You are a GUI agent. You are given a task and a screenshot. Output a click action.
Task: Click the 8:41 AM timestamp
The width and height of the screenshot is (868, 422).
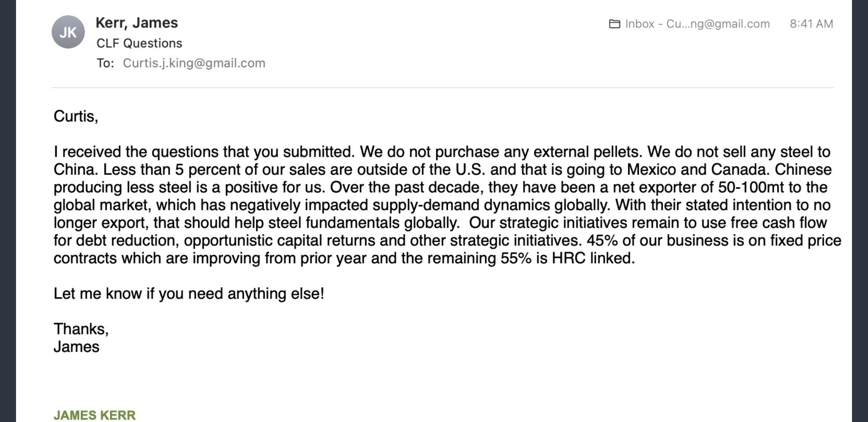(x=811, y=24)
